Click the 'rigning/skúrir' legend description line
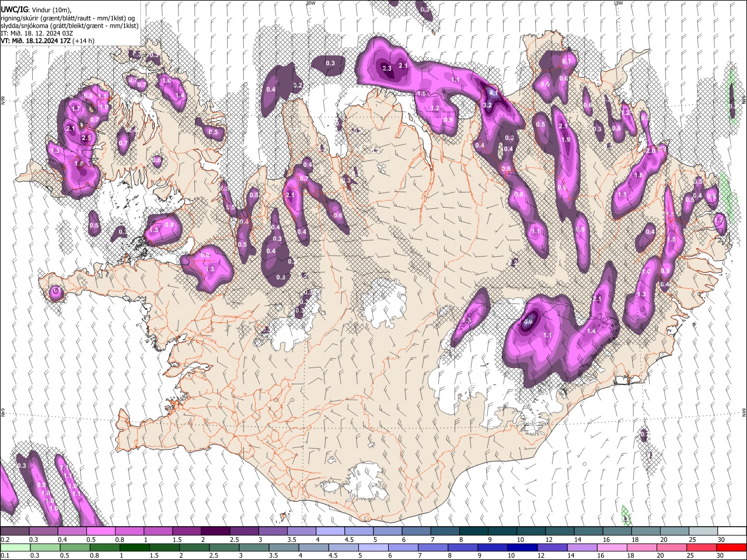 click(69, 18)
